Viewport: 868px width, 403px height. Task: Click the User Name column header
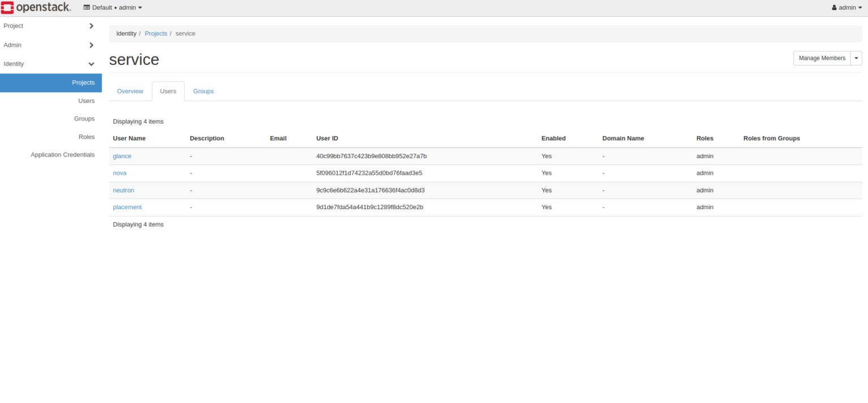(129, 138)
